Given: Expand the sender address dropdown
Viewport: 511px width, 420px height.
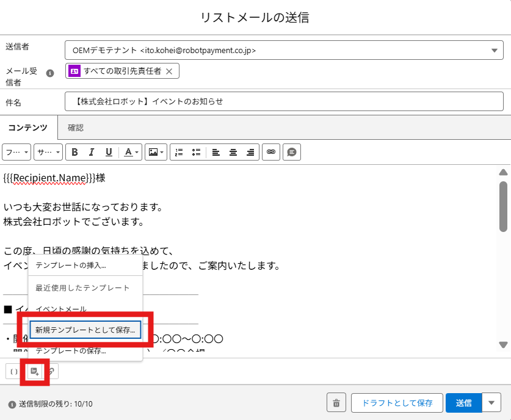Looking at the screenshot, I should pyautogui.click(x=493, y=51).
